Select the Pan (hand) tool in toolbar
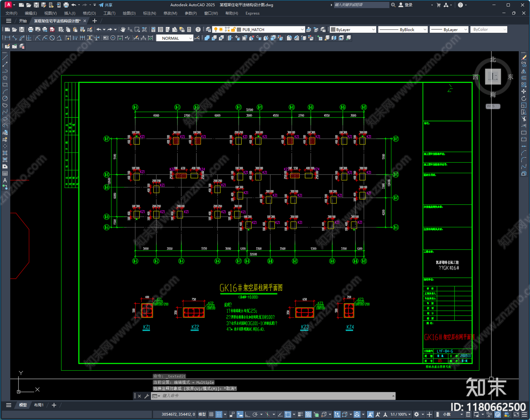 pos(123,29)
